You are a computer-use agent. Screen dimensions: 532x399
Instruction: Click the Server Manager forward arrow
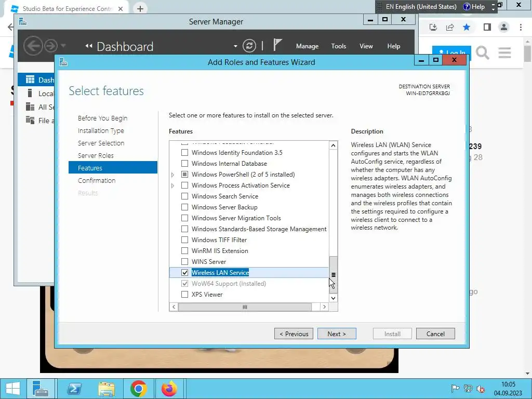51,46
